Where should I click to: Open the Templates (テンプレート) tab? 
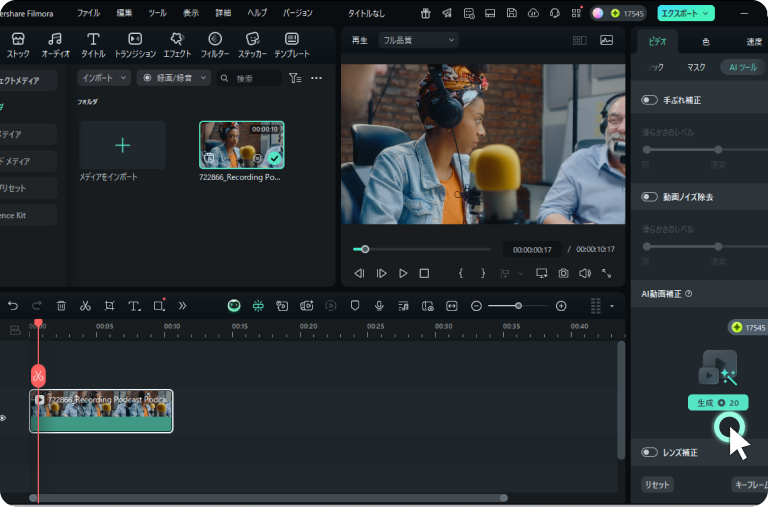(291, 45)
